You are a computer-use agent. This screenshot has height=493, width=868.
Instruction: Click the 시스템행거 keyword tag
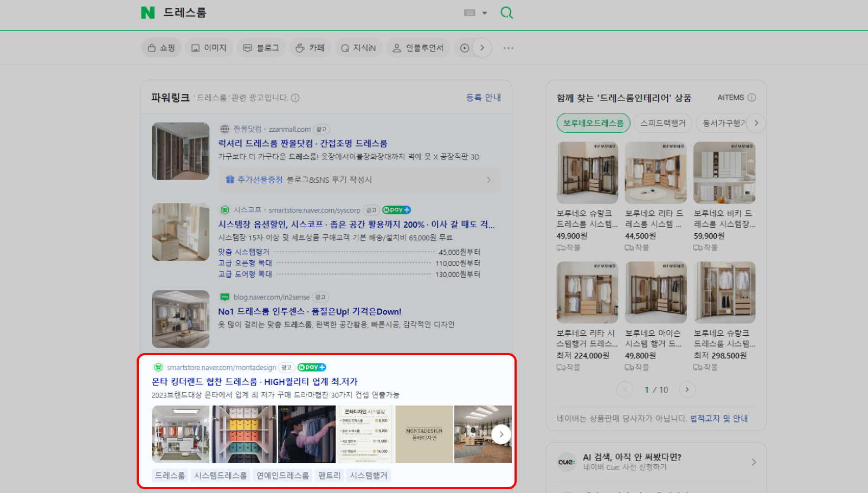coord(369,476)
